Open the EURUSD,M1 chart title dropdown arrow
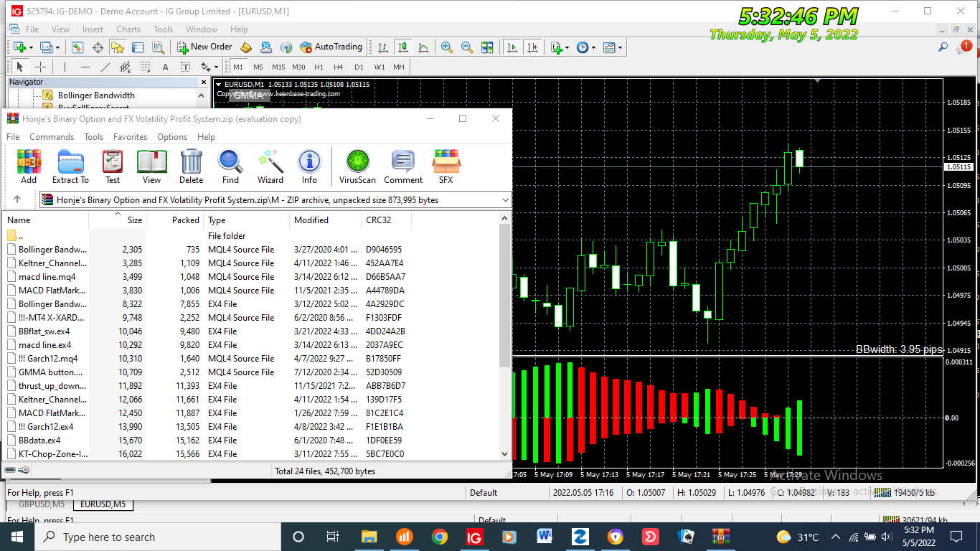Screen dimensions: 980x551 coord(219,85)
